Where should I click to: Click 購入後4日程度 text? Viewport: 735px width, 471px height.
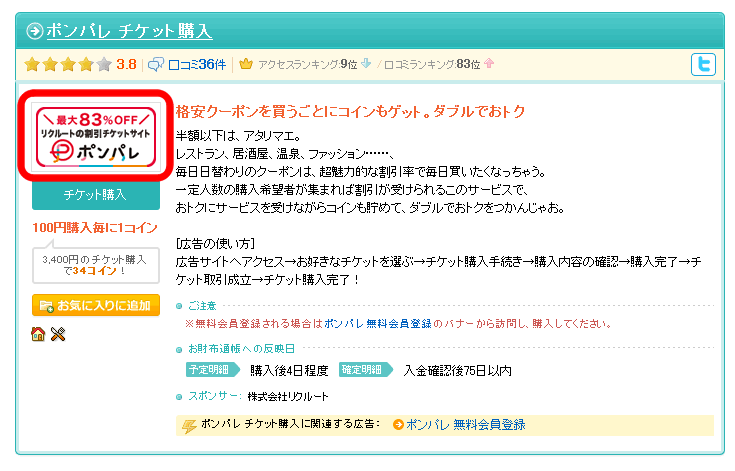click(289, 371)
